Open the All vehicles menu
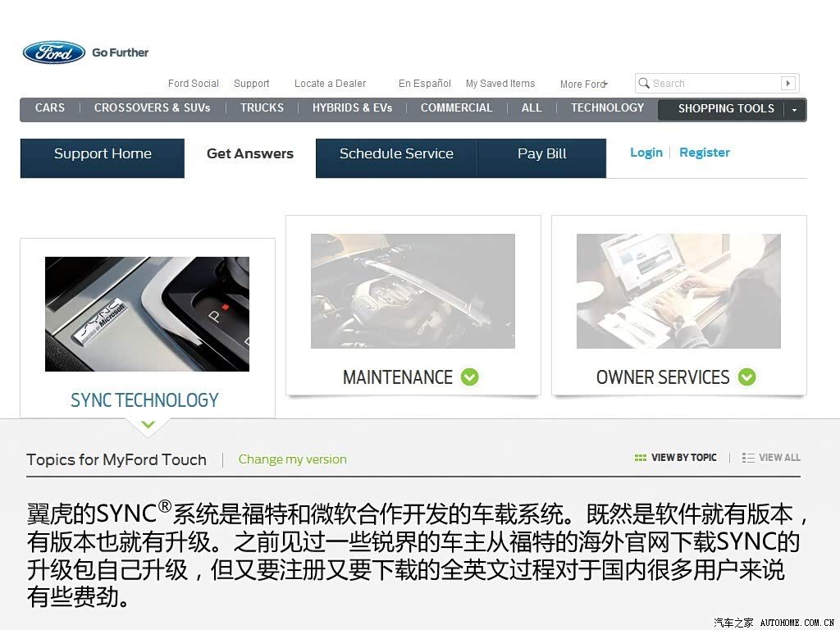The height and width of the screenshot is (630, 840). pos(532,107)
